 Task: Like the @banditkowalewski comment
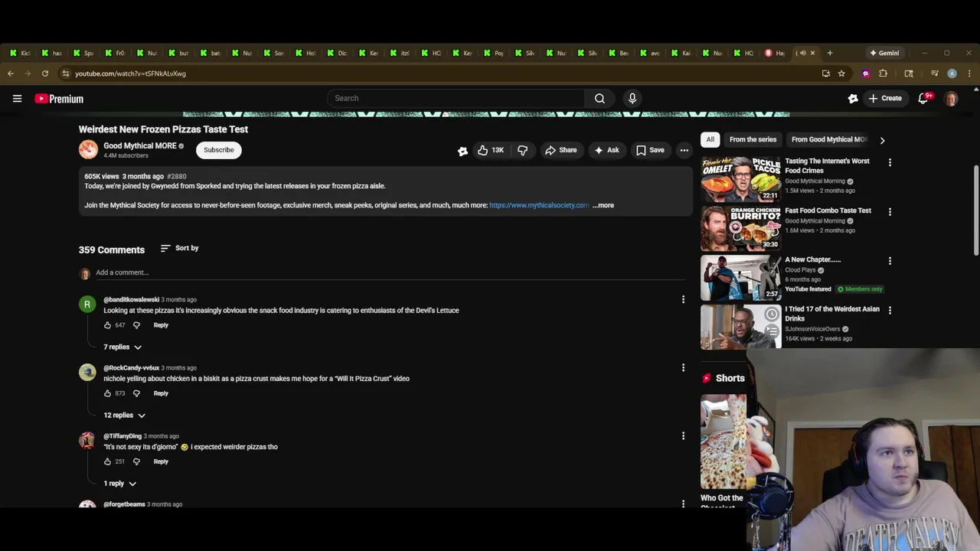[x=107, y=325]
